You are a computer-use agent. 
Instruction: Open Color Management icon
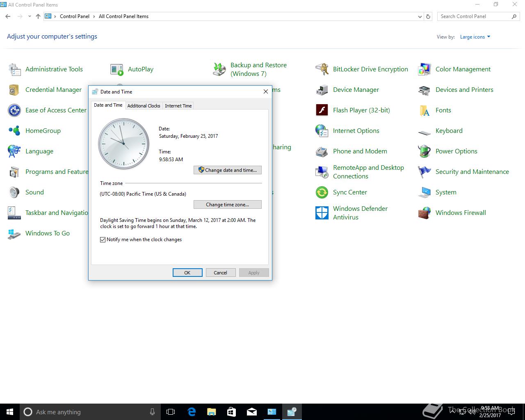pyautogui.click(x=425, y=69)
